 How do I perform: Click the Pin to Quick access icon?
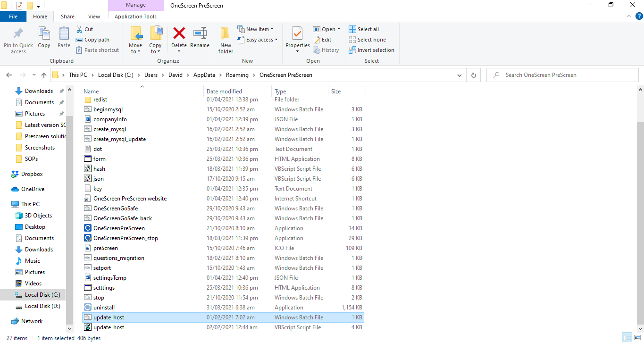[18, 34]
